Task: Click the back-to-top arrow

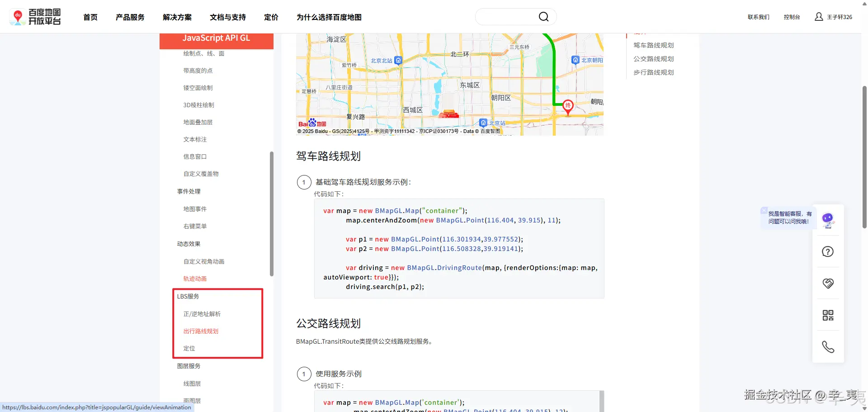Action: [863, 4]
